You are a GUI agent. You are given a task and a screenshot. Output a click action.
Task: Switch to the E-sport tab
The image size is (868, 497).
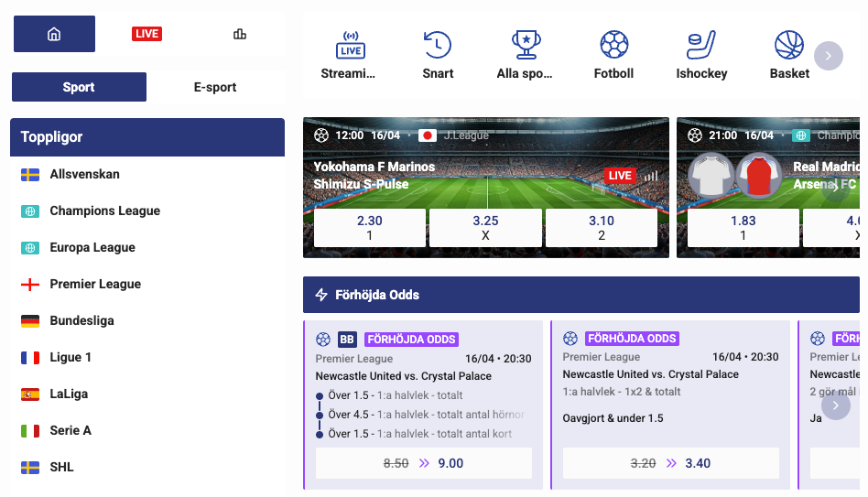pyautogui.click(x=215, y=87)
